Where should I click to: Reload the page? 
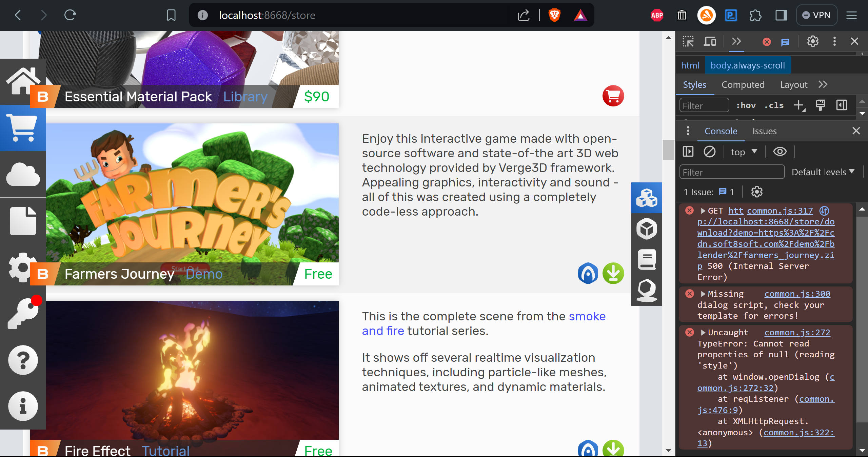tap(70, 15)
